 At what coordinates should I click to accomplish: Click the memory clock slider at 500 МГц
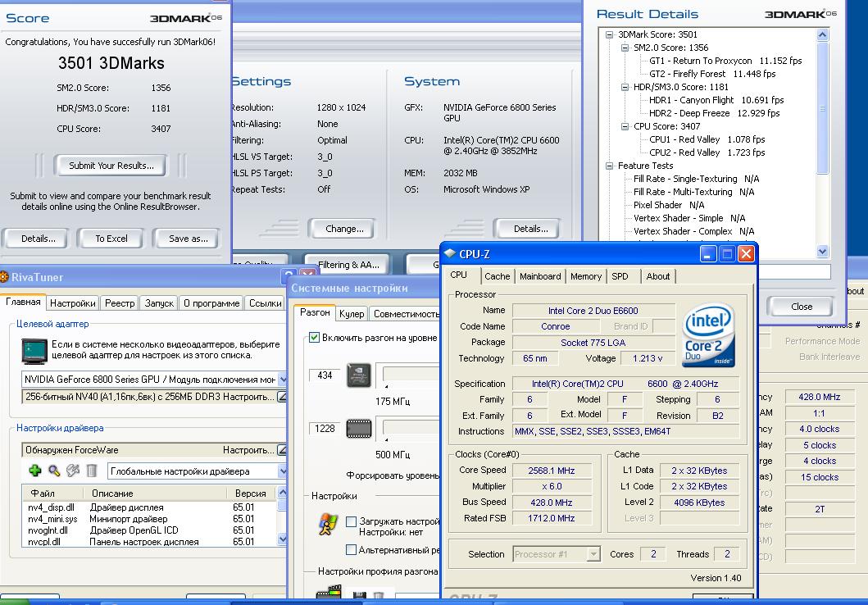pyautogui.click(x=386, y=439)
